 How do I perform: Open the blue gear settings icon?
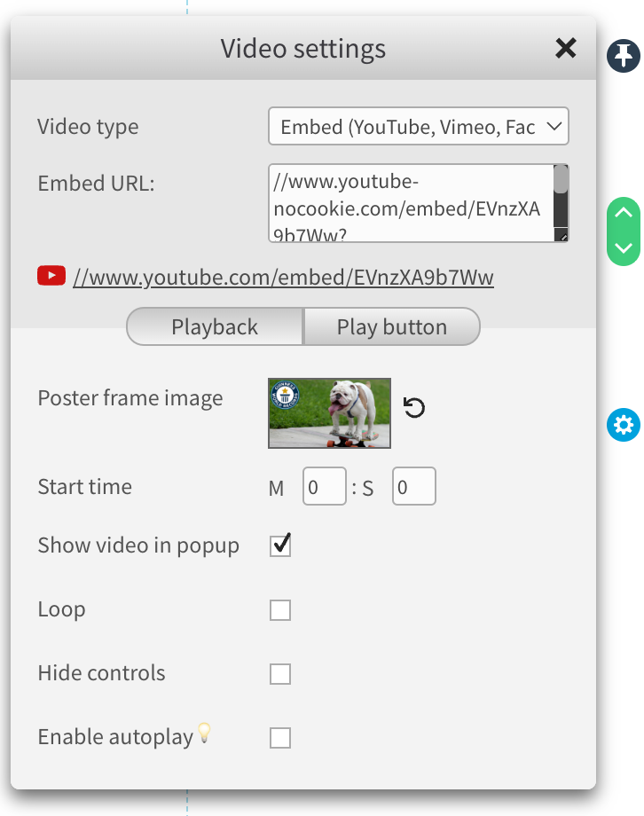coord(624,425)
